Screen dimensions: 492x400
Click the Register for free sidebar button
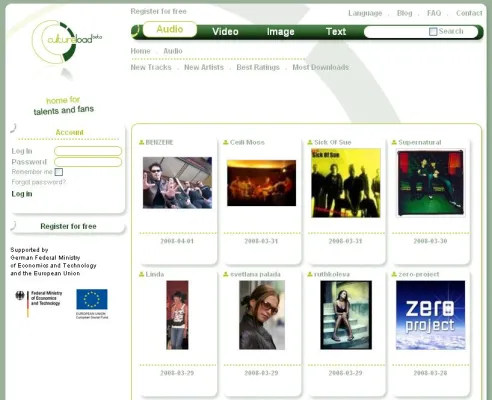click(68, 226)
